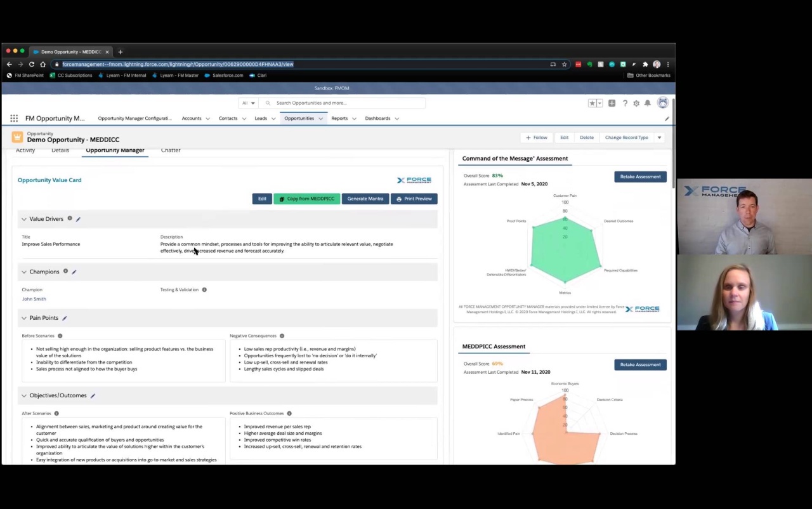Collapse the Champions section
The width and height of the screenshot is (812, 509).
(24, 272)
